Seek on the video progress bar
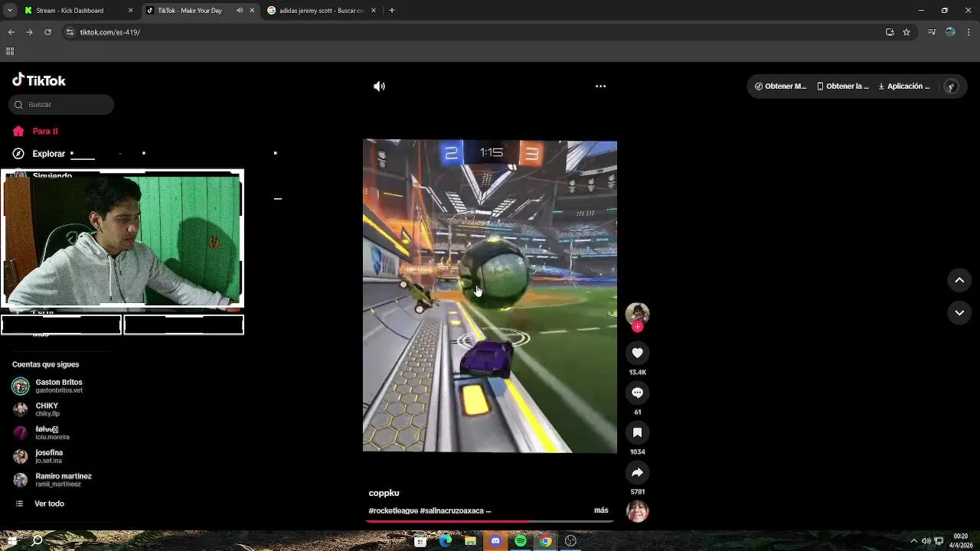The image size is (980, 551). tap(490, 522)
